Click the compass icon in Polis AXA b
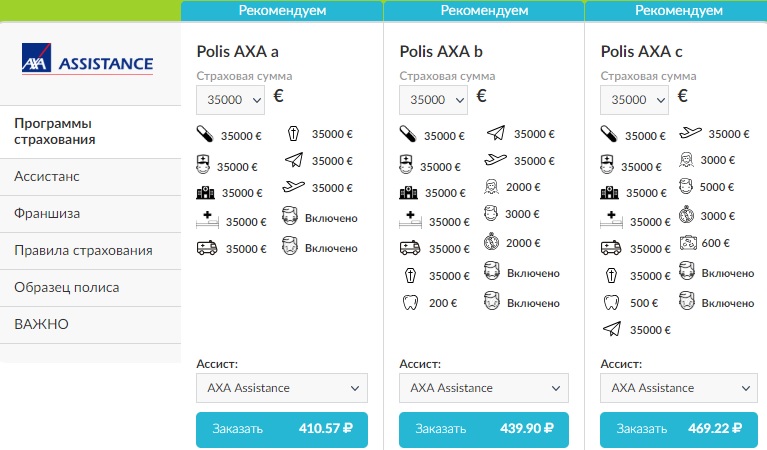Screen dimensions: 767x450 click(x=492, y=241)
